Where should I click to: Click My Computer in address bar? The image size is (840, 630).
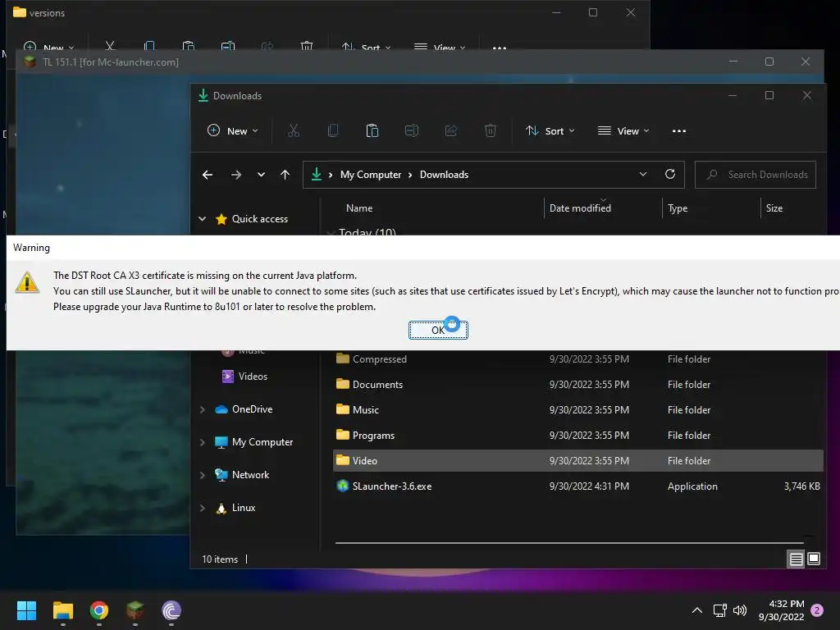[x=370, y=175]
